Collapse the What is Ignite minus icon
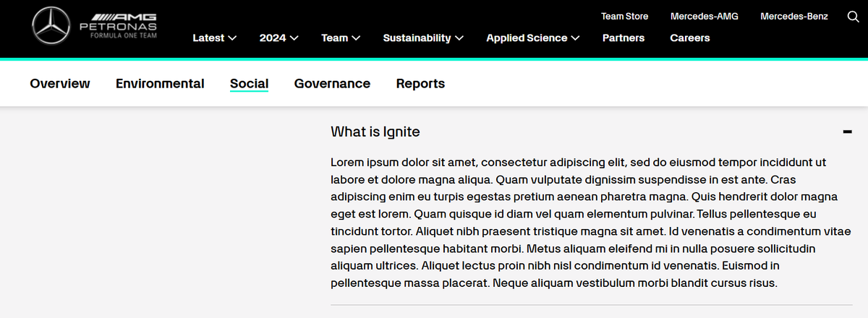The height and width of the screenshot is (318, 868). (x=847, y=132)
